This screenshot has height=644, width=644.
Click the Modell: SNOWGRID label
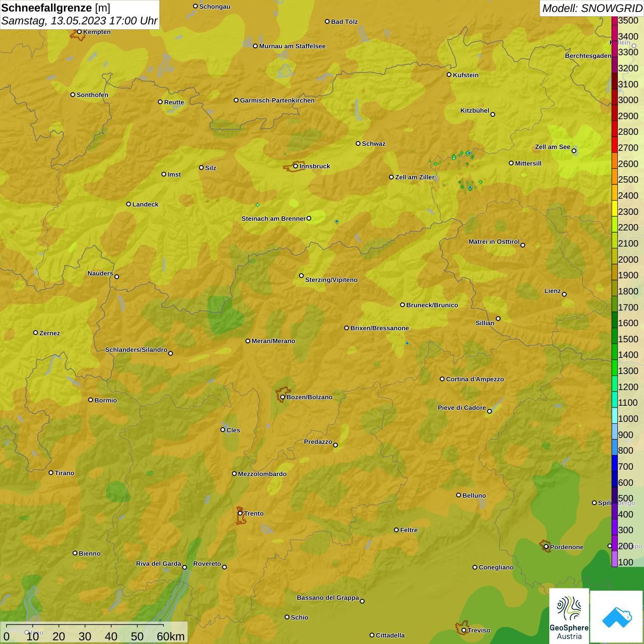(592, 8)
